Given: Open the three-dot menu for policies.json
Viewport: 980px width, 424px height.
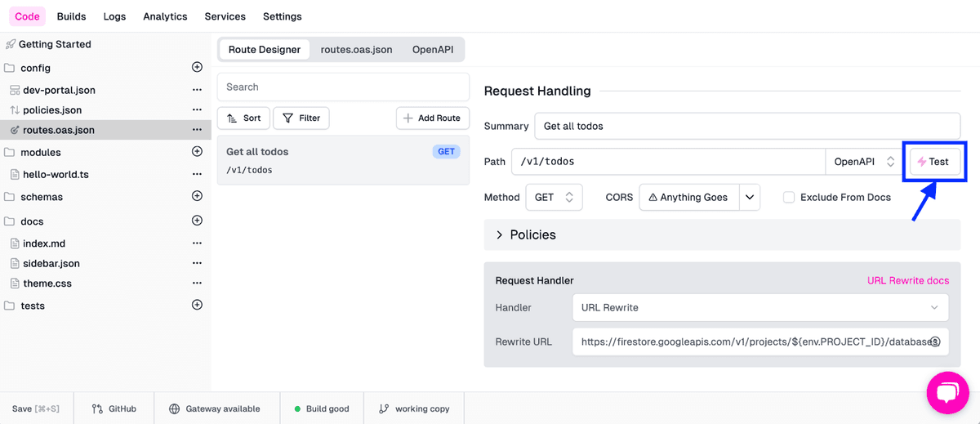Looking at the screenshot, I should [196, 109].
